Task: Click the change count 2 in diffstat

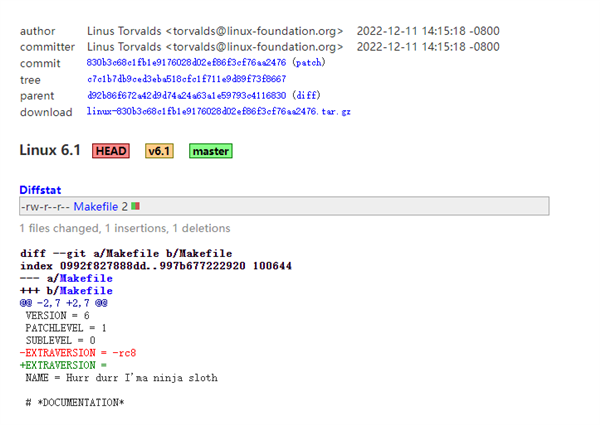Action: [x=124, y=206]
